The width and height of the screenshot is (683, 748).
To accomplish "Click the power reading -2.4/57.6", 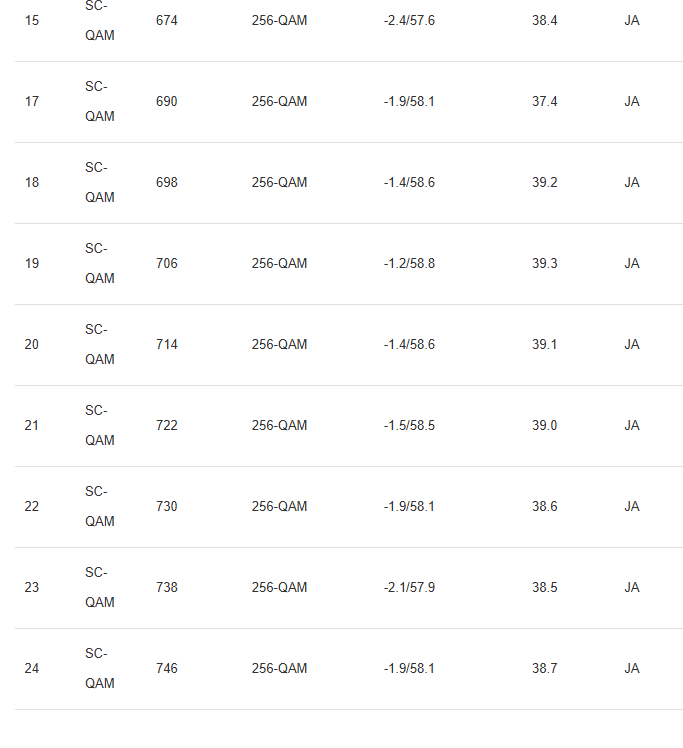I will [409, 21].
